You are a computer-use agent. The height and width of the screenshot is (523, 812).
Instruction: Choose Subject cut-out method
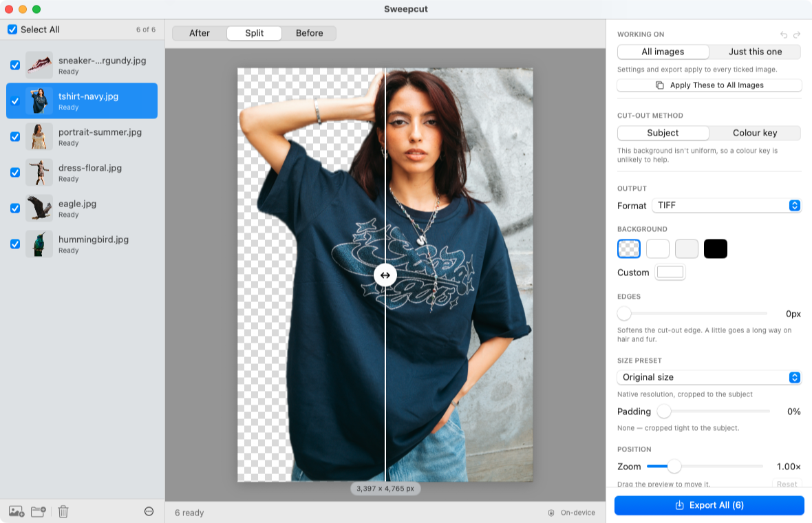pyautogui.click(x=663, y=133)
